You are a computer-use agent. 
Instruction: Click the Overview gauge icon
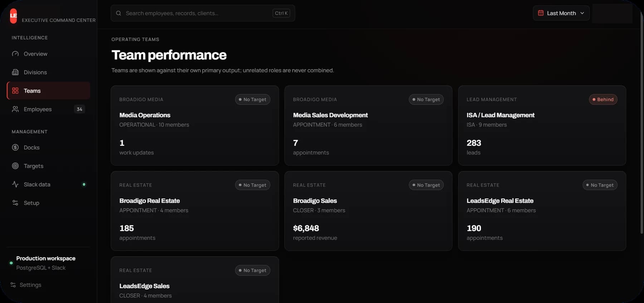click(x=15, y=54)
